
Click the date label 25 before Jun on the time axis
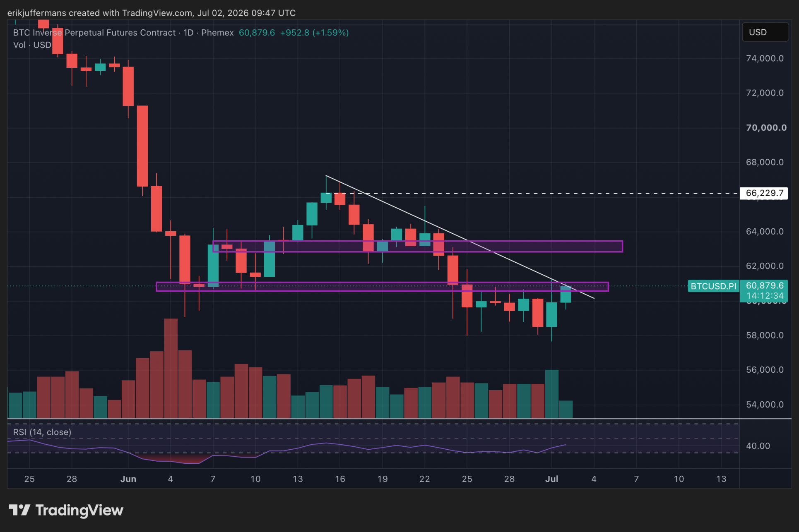tap(29, 479)
